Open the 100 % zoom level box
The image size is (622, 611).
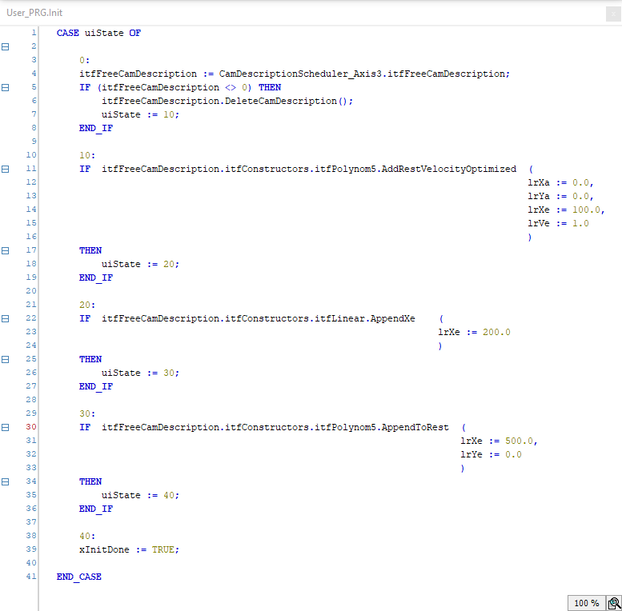(x=586, y=603)
